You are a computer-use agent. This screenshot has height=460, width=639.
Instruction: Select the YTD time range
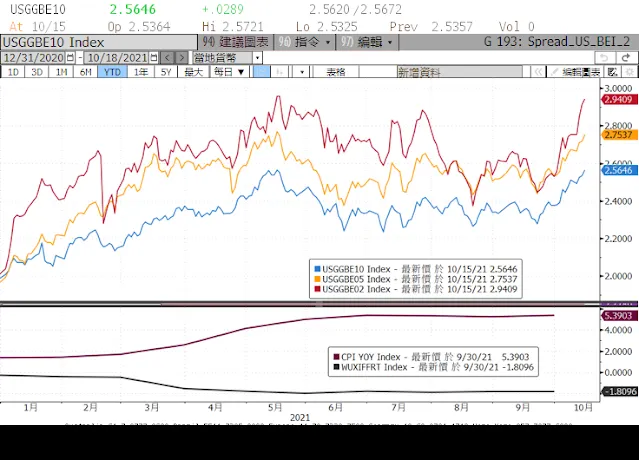112,72
